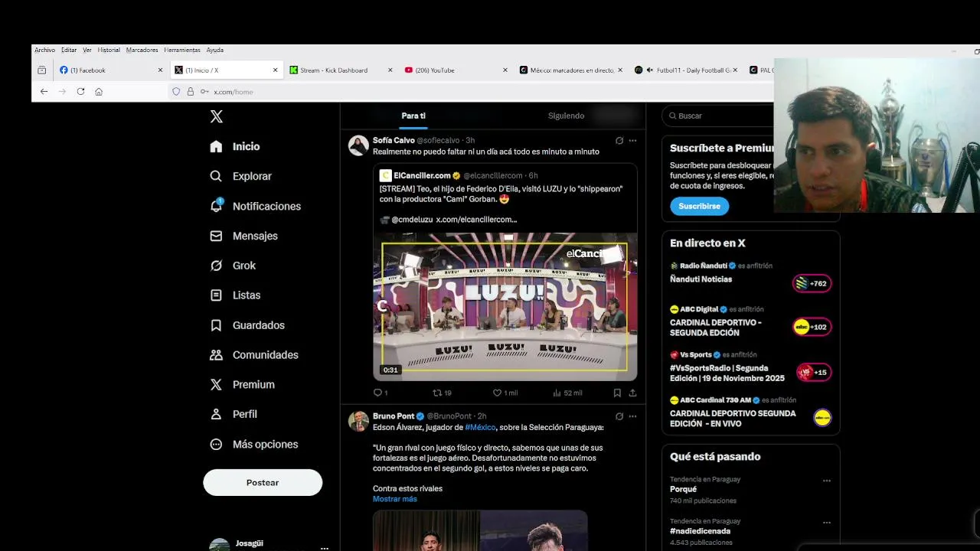Click Mostrar más link
The height and width of the screenshot is (551, 980).
395,499
